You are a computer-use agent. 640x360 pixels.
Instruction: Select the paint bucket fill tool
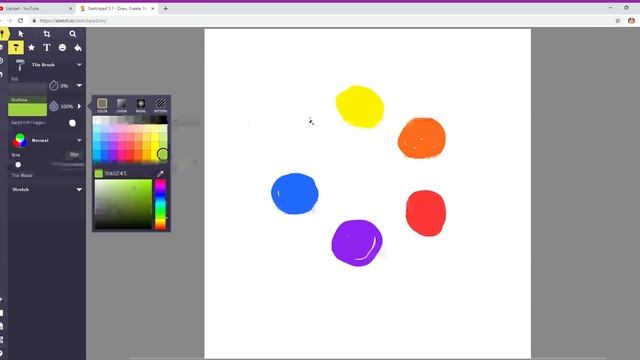tap(78, 48)
